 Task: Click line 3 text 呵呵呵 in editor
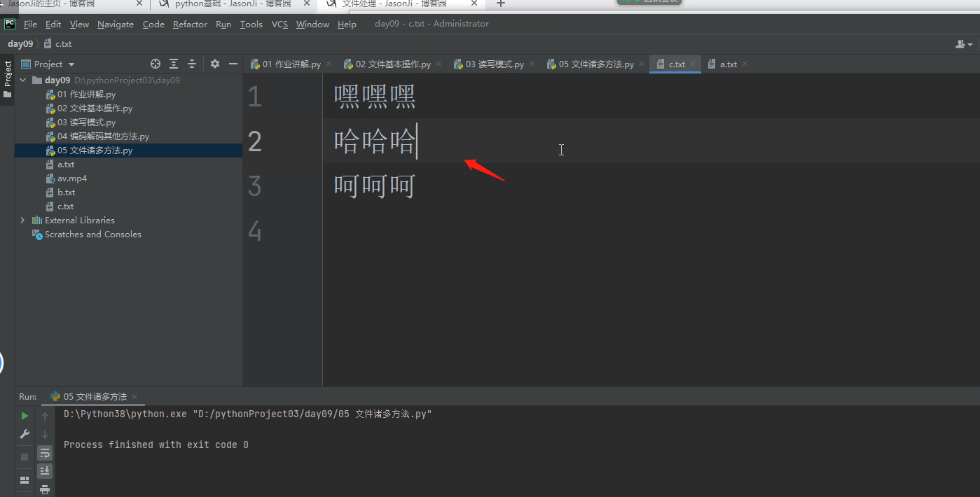375,185
